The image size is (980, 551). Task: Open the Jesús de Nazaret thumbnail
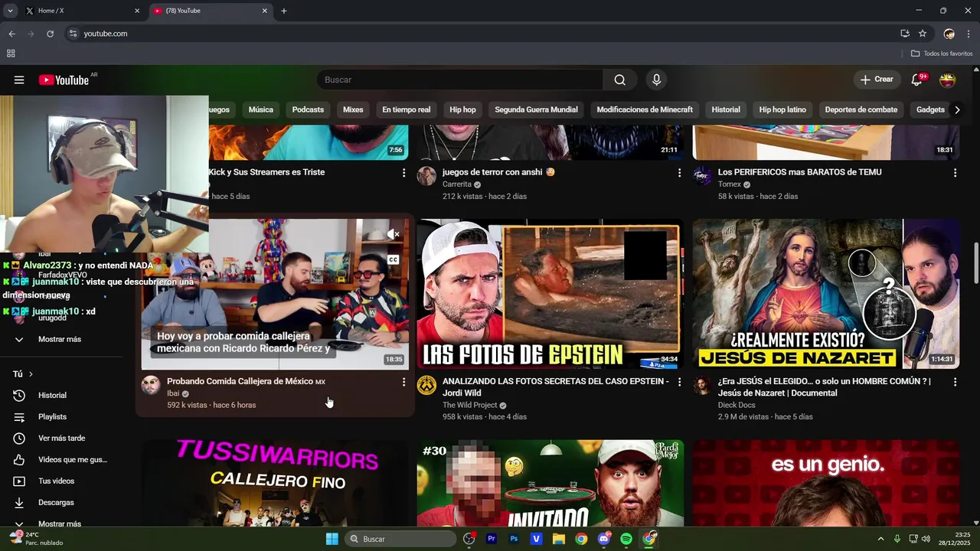826,295
